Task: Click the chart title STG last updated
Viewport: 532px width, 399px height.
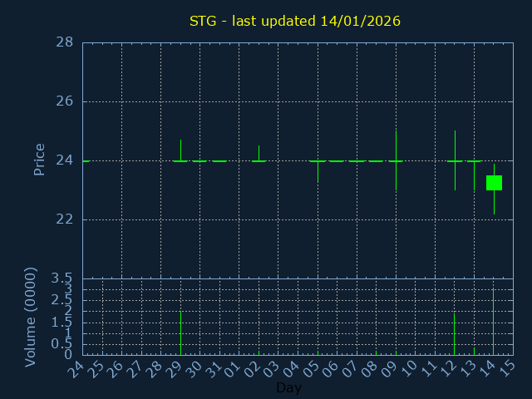Action: pos(295,21)
